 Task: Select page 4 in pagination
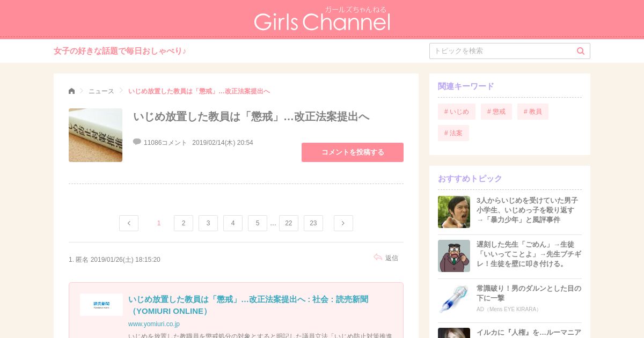click(233, 223)
